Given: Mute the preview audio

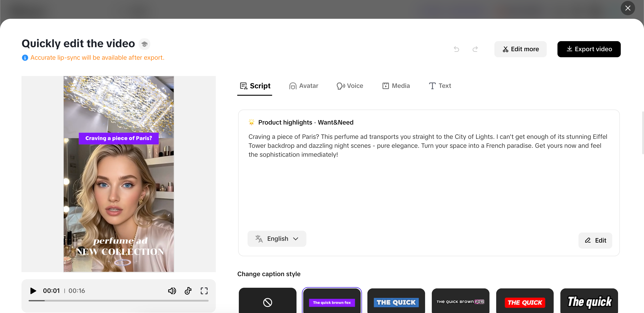Looking at the screenshot, I should (172, 291).
